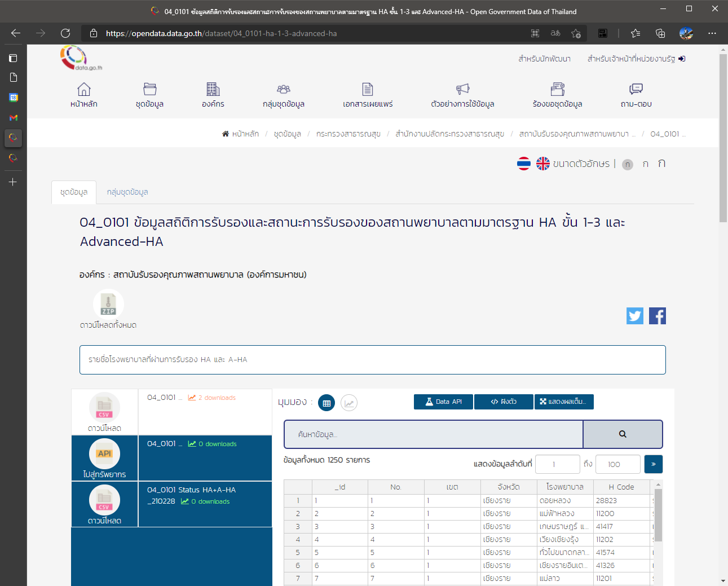Share the dataset on Twitter
This screenshot has height=586, width=728.
634,316
